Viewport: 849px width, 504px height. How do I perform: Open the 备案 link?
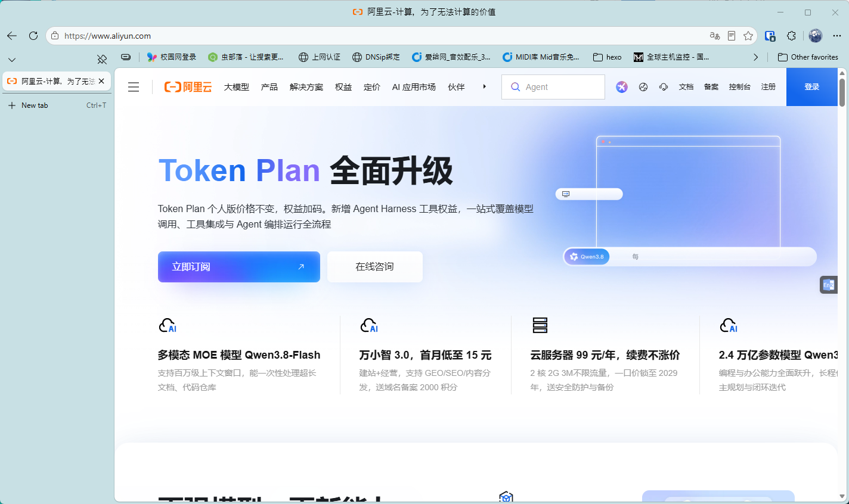pyautogui.click(x=711, y=87)
